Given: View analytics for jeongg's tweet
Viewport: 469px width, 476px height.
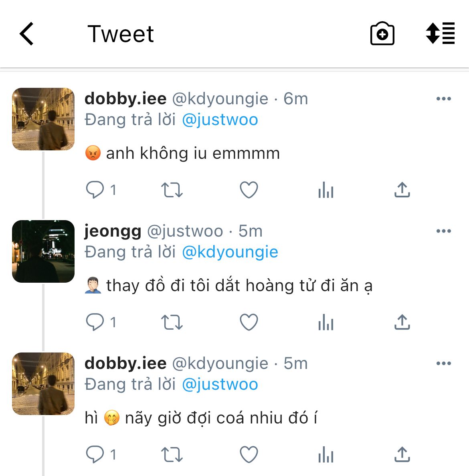Looking at the screenshot, I should (x=325, y=322).
